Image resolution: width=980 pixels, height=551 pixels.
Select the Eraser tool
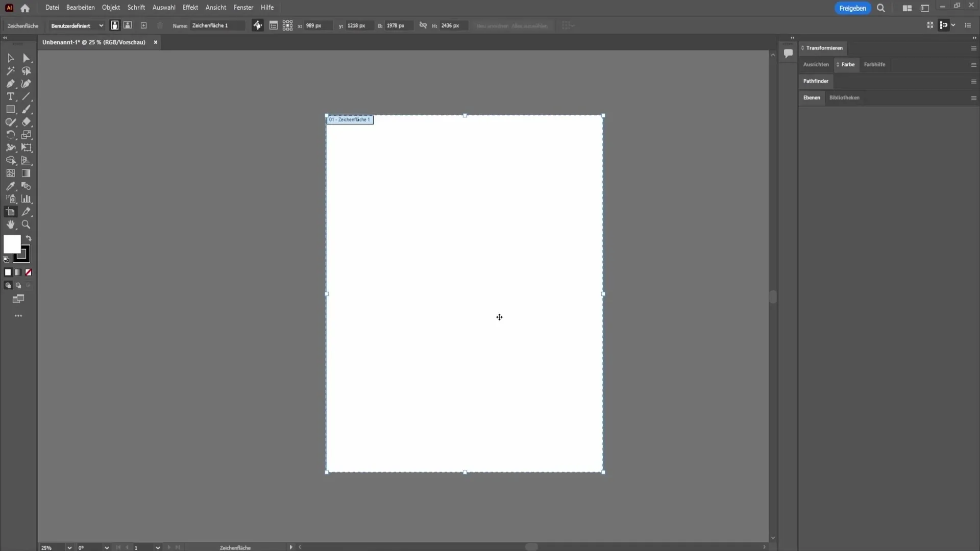[27, 122]
